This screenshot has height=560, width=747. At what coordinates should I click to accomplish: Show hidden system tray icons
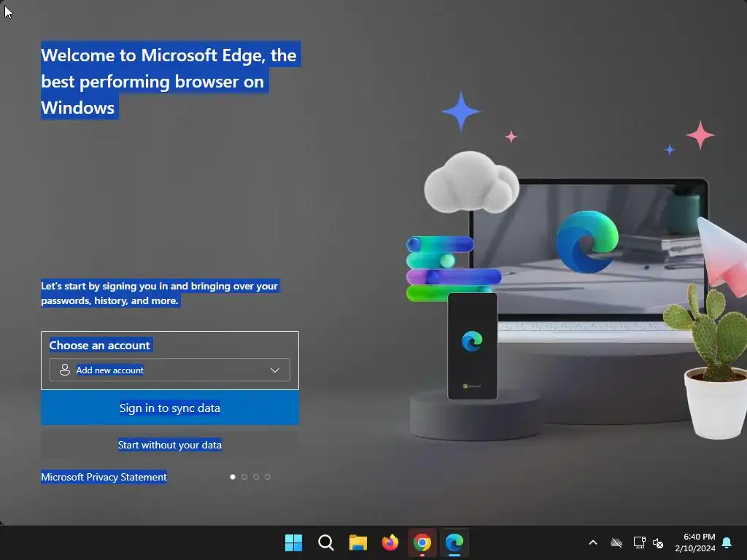coord(593,542)
